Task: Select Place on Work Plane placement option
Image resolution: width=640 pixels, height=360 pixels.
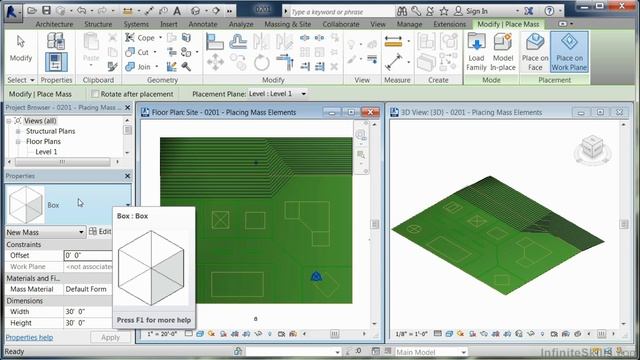Action: coord(569,52)
